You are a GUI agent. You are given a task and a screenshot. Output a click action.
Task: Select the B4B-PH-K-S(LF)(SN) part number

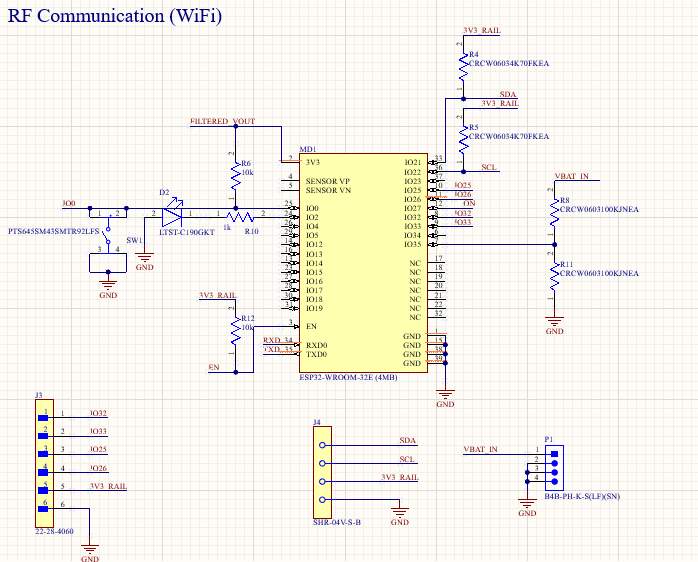582,497
